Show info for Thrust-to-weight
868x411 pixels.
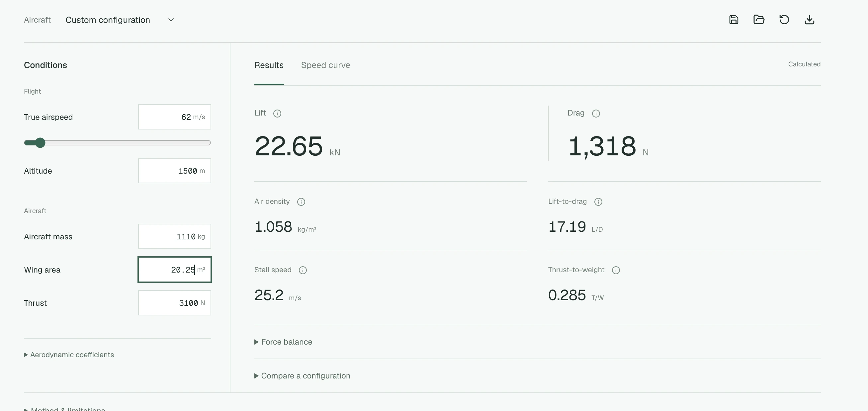616,270
